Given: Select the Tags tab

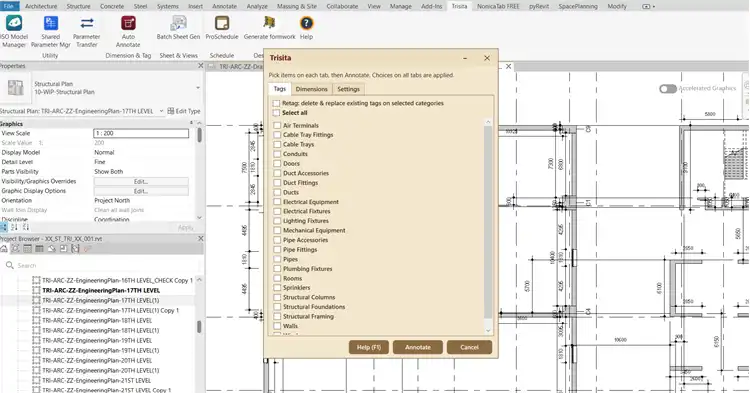Looking at the screenshot, I should [x=280, y=89].
